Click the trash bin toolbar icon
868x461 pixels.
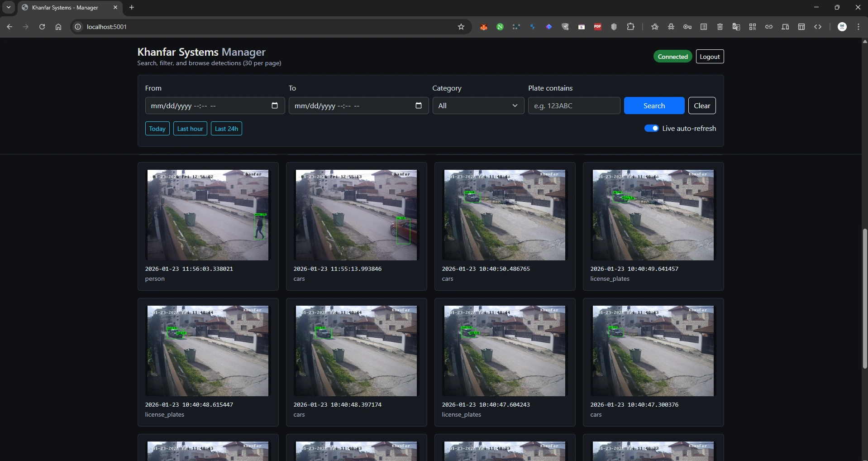click(x=720, y=27)
